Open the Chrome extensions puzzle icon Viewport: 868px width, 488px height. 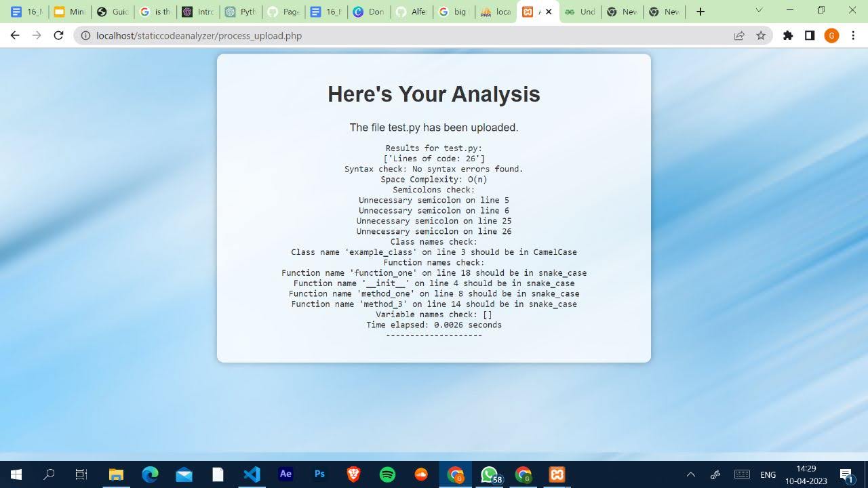tap(788, 35)
